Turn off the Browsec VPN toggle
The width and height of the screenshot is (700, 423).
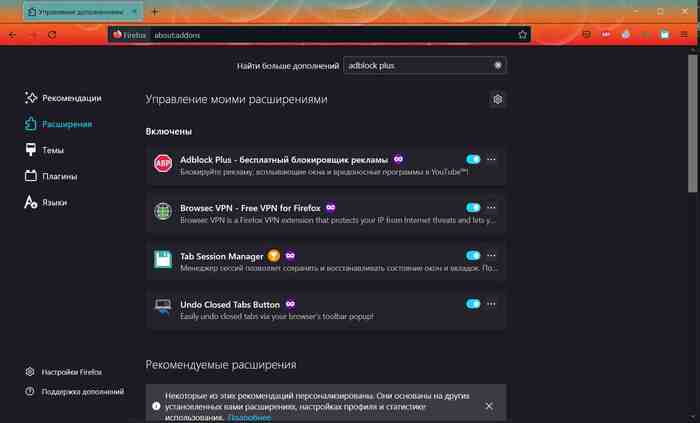point(473,207)
